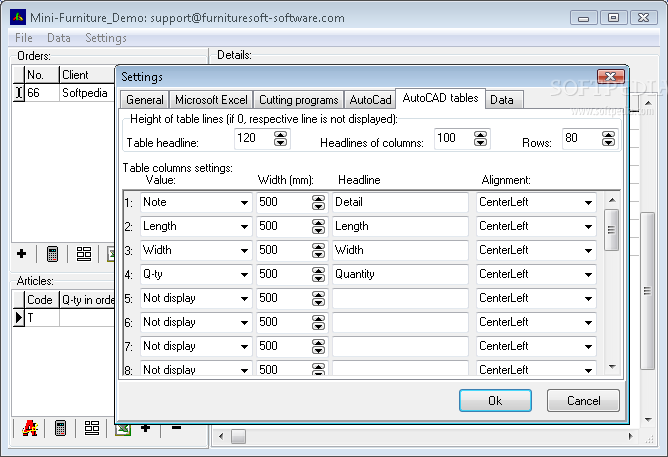Click the Excel export icon in Articles toolbar
This screenshot has height=457, width=668.
point(123,429)
